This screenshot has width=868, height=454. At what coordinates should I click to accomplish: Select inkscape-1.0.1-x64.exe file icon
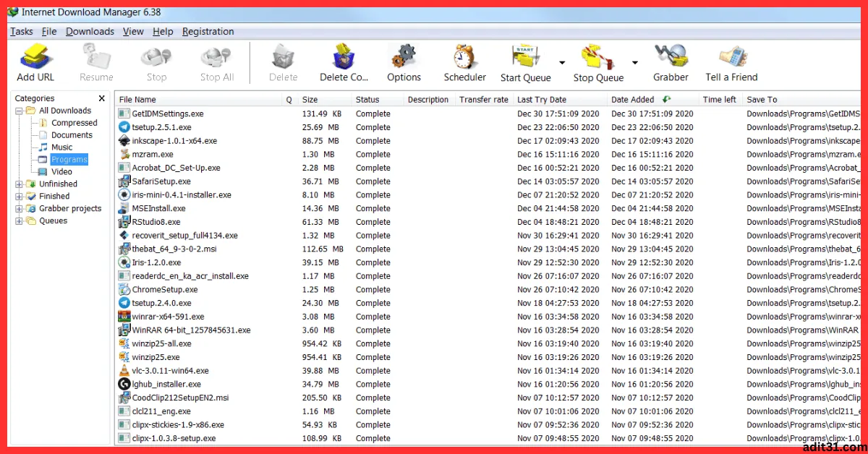tap(124, 141)
